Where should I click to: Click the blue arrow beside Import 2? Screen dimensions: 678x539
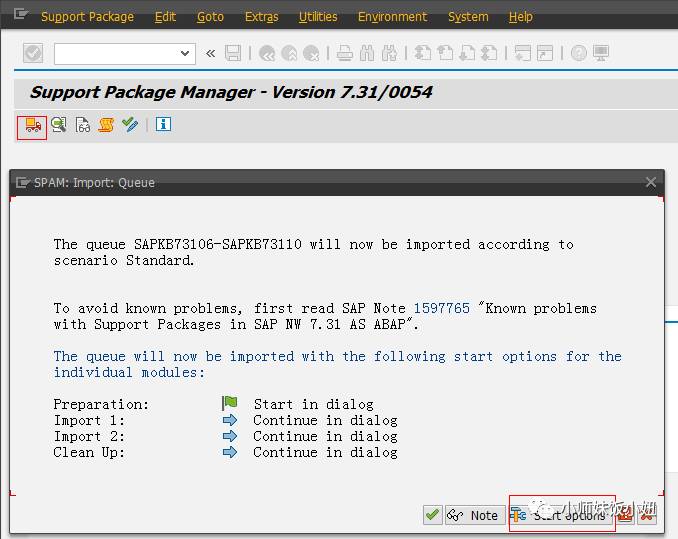click(230, 436)
